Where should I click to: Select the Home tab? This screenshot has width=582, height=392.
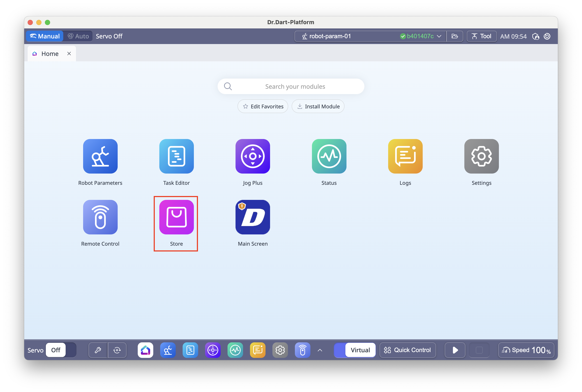click(50, 54)
